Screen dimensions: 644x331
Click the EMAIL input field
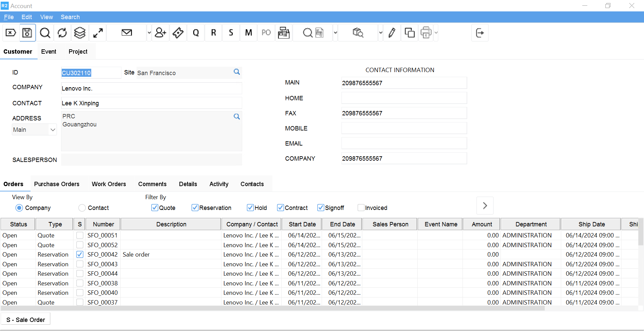click(404, 144)
